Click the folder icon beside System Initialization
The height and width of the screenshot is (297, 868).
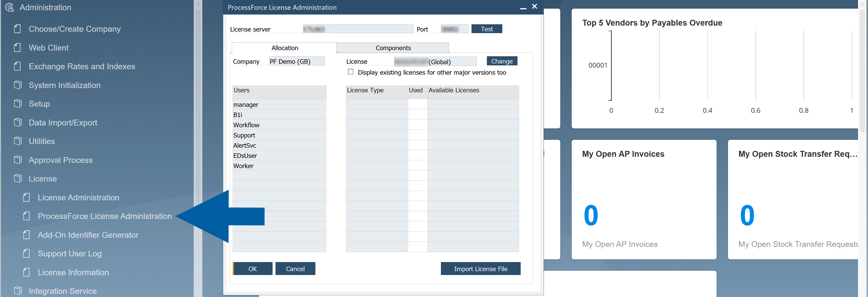(17, 85)
